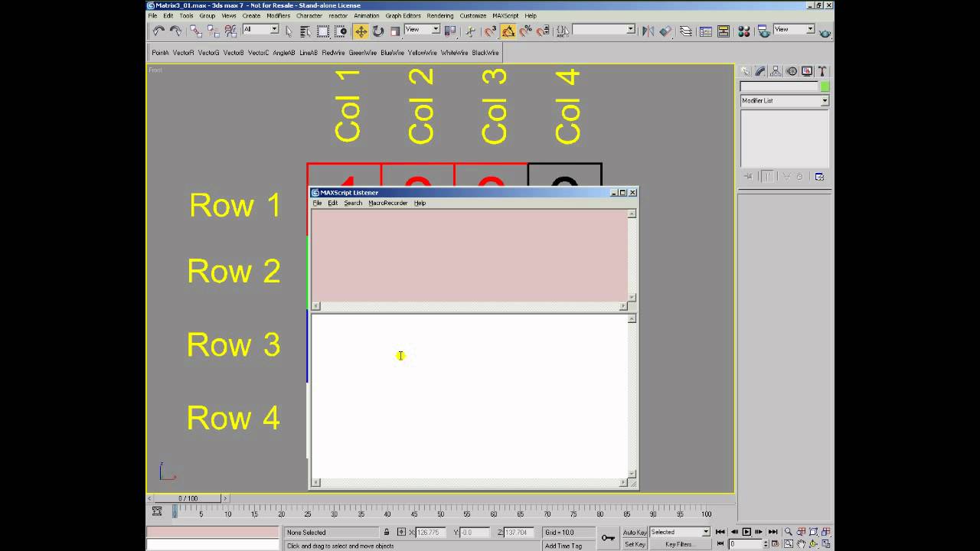This screenshot has width=980, height=551.
Task: Toggle Auto Key animation mode
Action: [635, 532]
